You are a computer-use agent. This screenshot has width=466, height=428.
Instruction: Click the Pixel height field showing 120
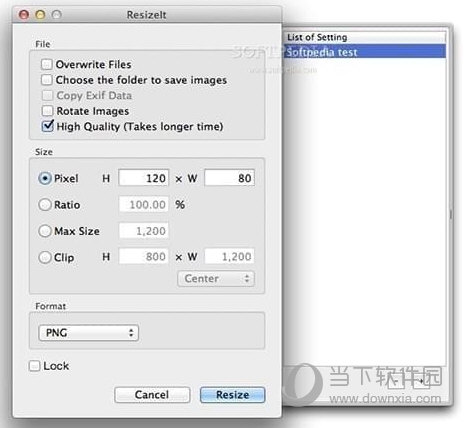pyautogui.click(x=144, y=178)
